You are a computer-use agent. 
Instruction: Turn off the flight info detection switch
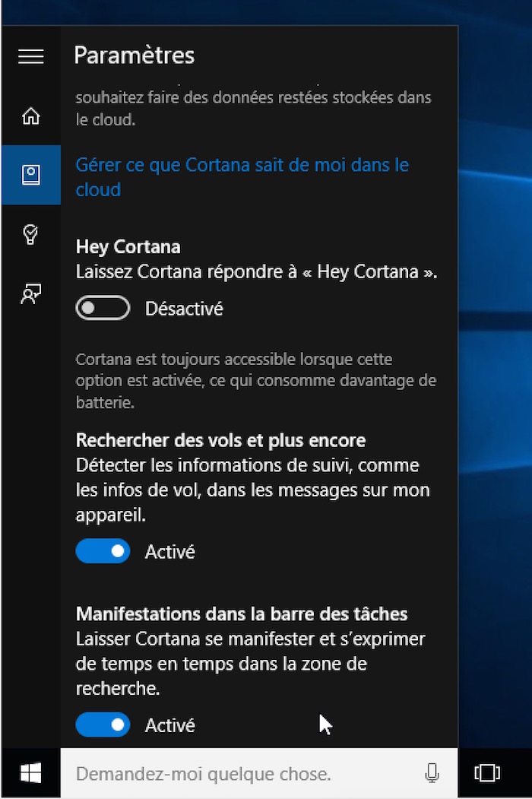click(103, 551)
